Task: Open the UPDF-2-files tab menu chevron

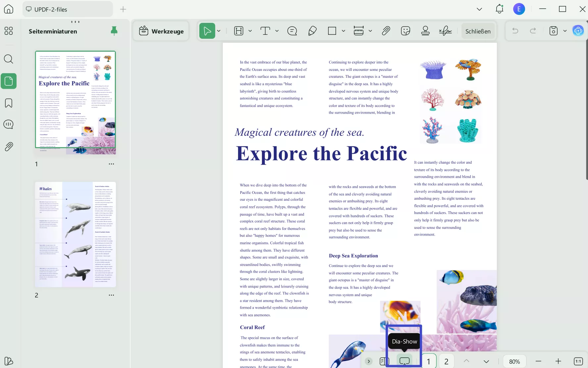Action: pyautogui.click(x=479, y=9)
